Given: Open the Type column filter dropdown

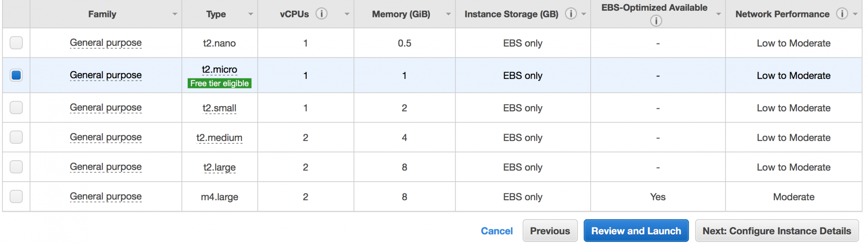Looking at the screenshot, I should [x=250, y=14].
